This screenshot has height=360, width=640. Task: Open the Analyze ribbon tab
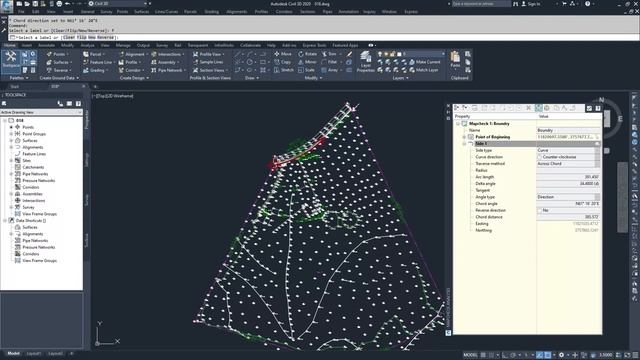[87, 45]
